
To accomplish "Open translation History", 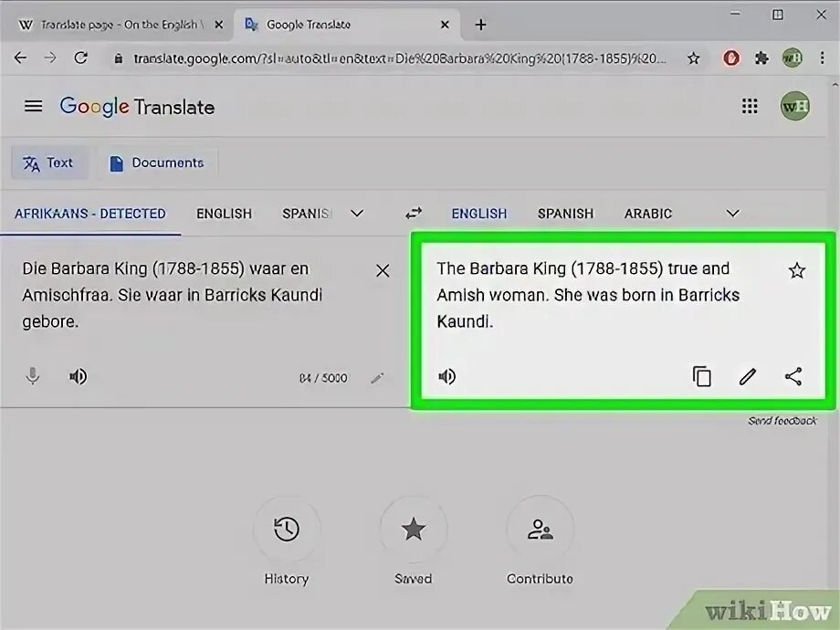I will click(x=287, y=541).
